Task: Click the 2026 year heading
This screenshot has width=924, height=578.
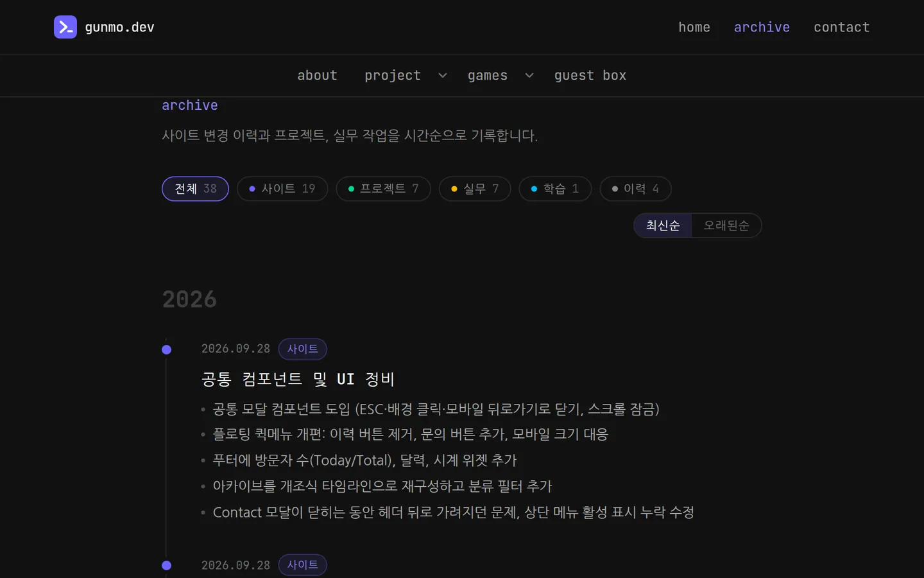Action: (x=189, y=299)
